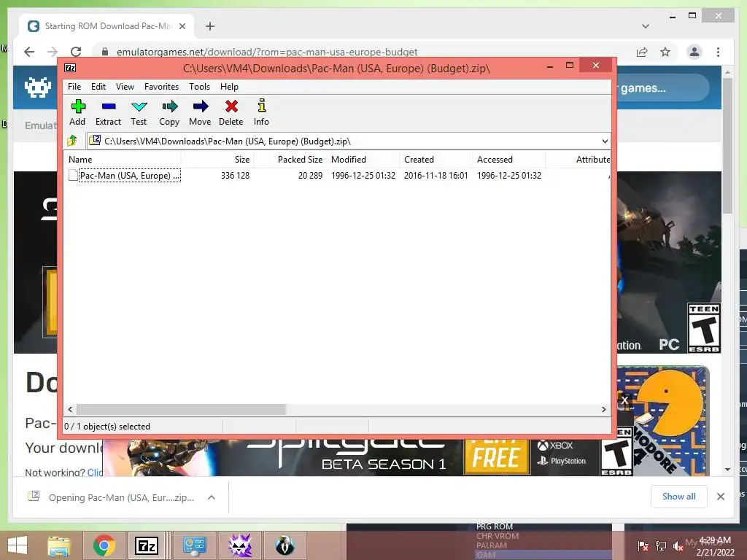Open the Chrome three-dot menu
Image resolution: width=747 pixels, height=560 pixels.
718,52
